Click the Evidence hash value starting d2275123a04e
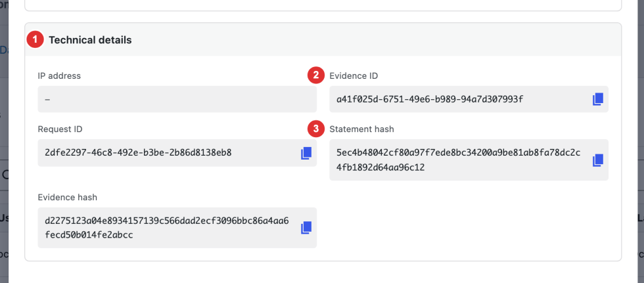This screenshot has width=644, height=283. 167,228
